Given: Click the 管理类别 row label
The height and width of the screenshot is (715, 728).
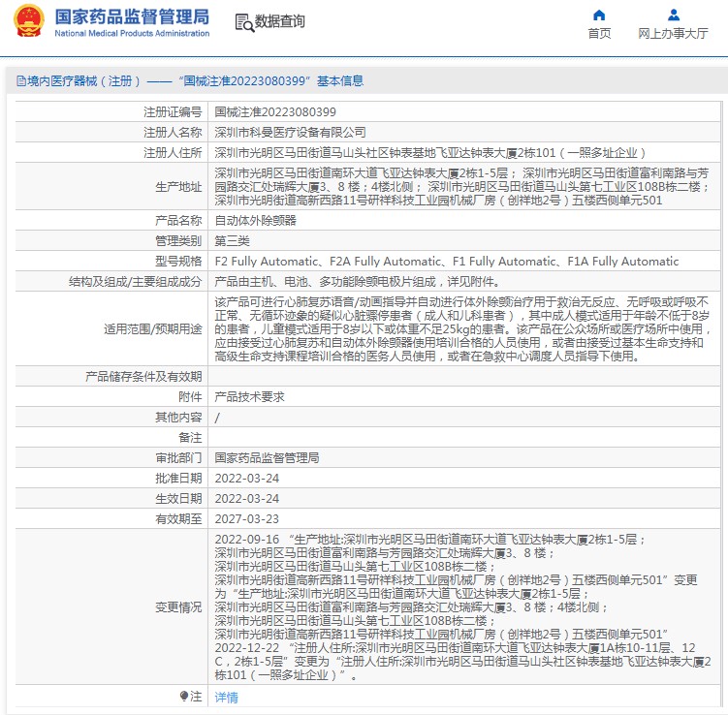Looking at the screenshot, I should point(178,241).
